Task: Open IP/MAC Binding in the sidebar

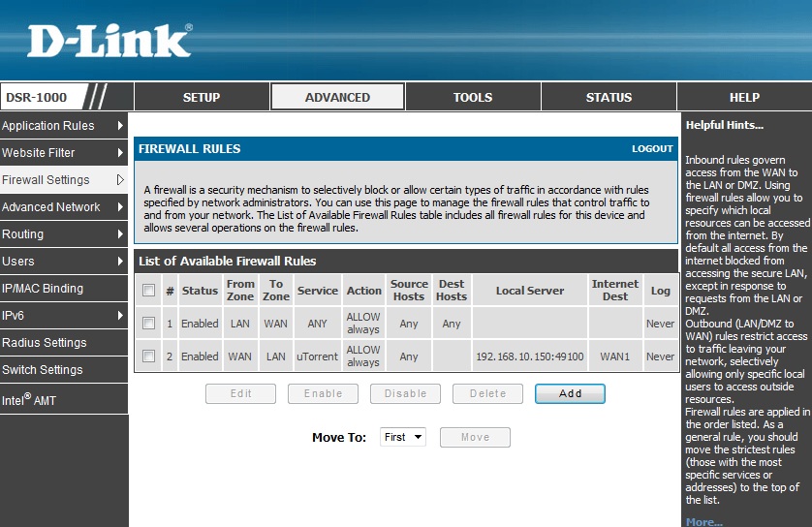Action: 64,289
